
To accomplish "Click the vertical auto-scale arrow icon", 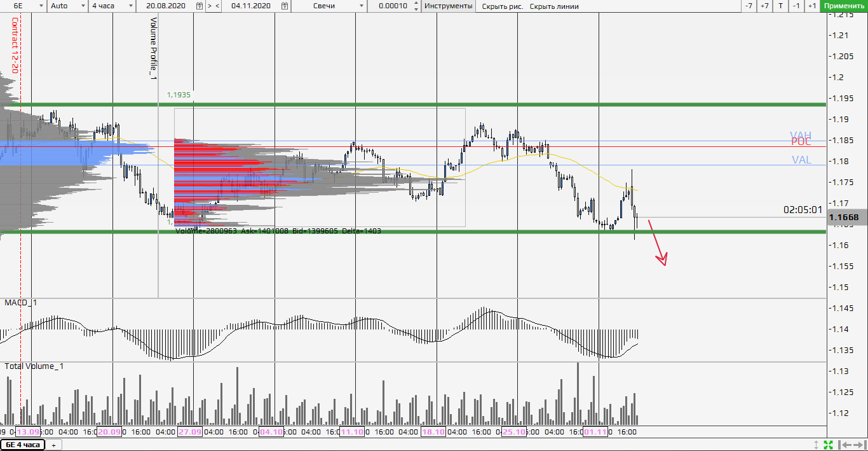I will (x=817, y=445).
